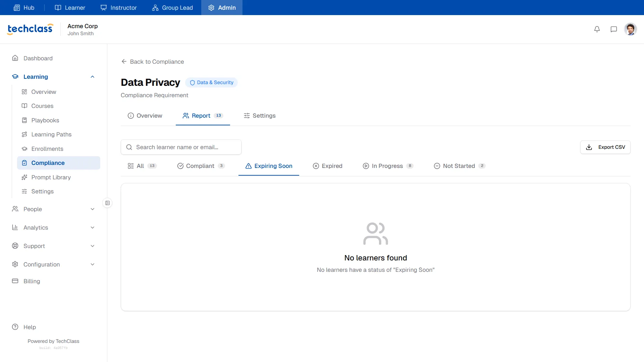Open the notifications bell icon
The height and width of the screenshot is (362, 644).
(x=597, y=29)
